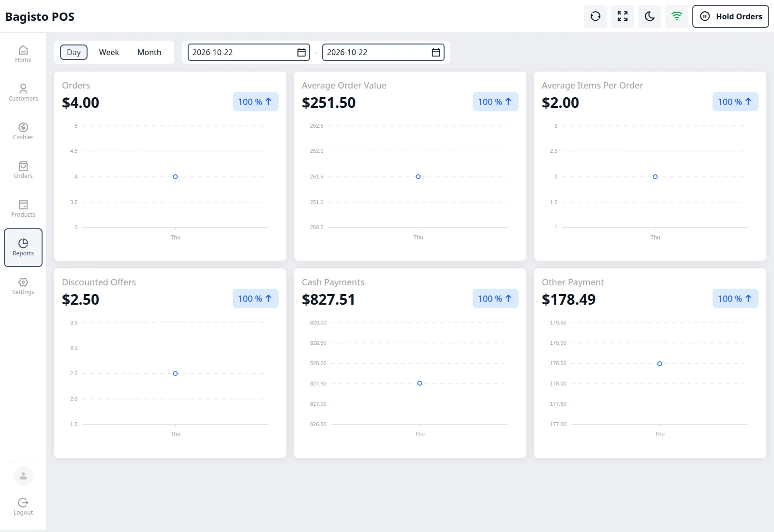Click the Discounted Offers 100 % badge
This screenshot has height=532, width=774.
pos(255,298)
